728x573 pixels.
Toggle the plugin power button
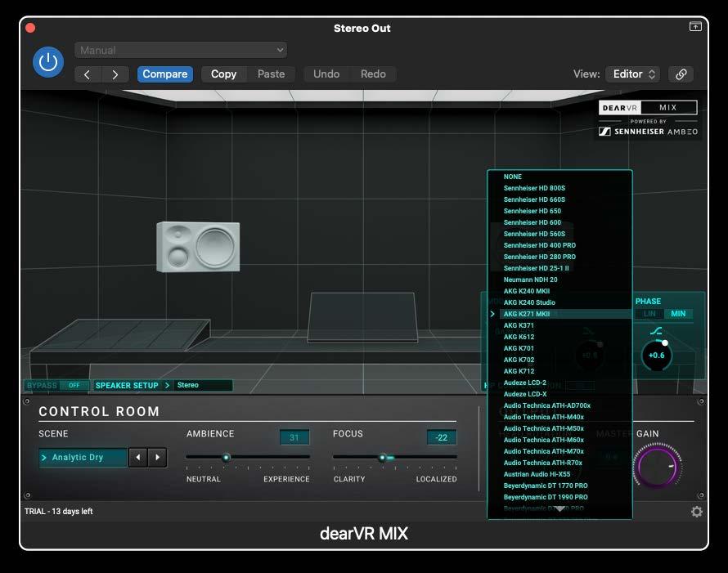click(48, 62)
